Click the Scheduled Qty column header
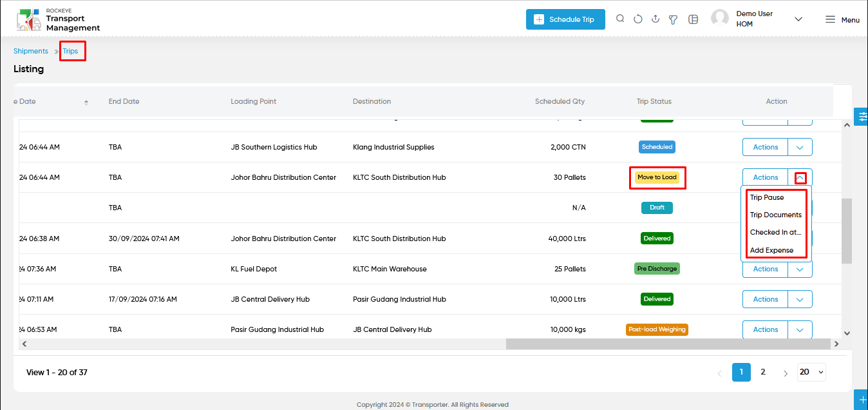Viewport: 868px width, 410px height. click(560, 101)
